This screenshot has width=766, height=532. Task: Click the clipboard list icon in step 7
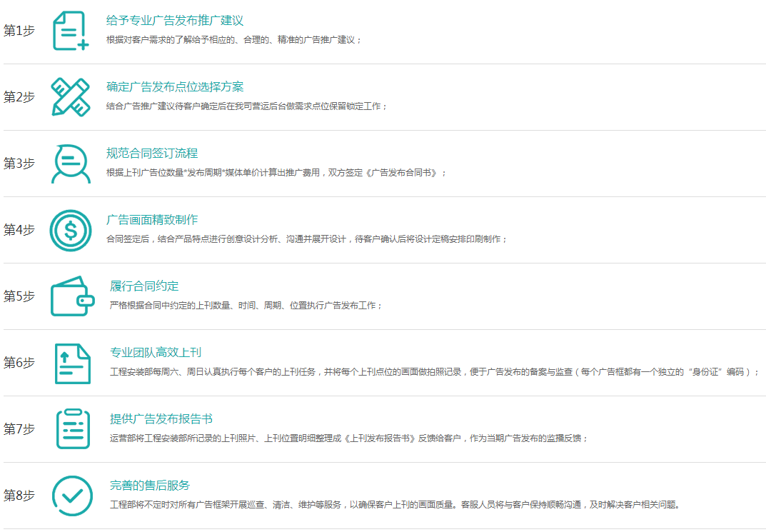click(x=73, y=429)
